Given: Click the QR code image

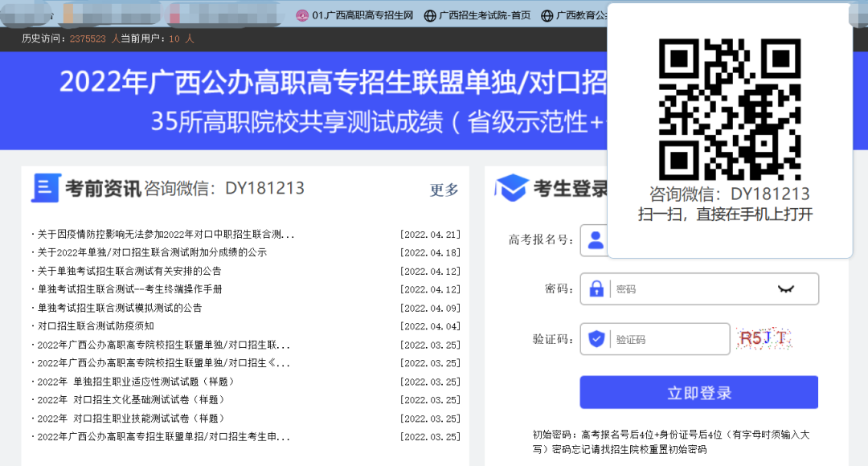Looking at the screenshot, I should tap(729, 109).
